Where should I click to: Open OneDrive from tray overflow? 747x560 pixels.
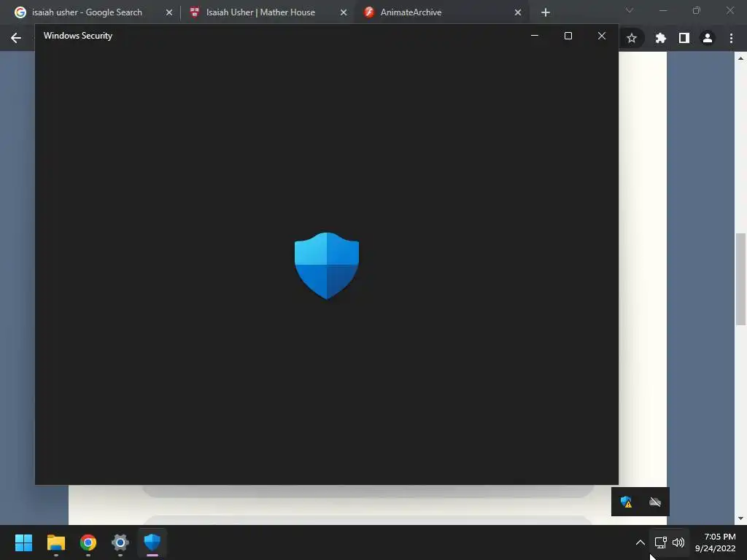click(655, 502)
